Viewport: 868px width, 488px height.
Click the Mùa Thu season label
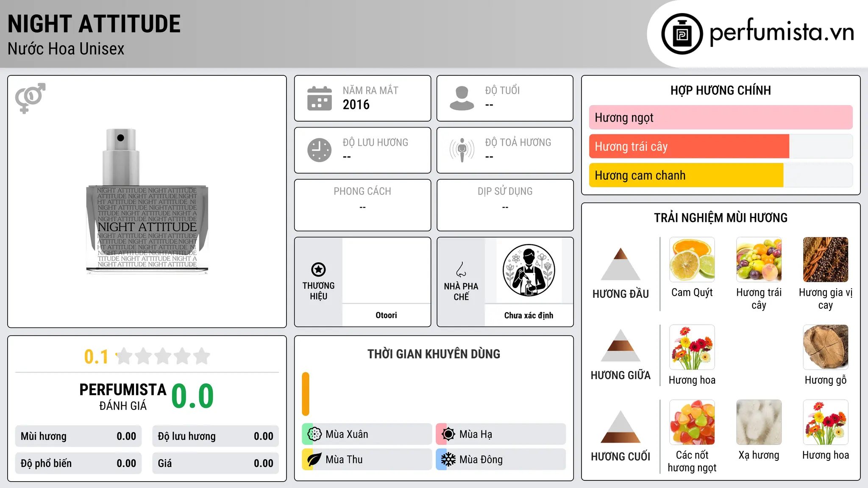tap(344, 460)
